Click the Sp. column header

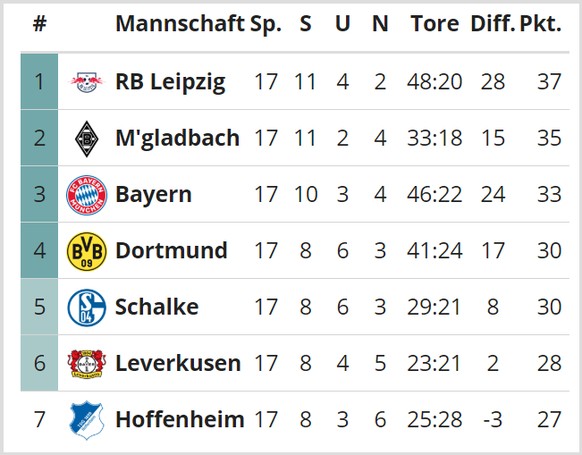pos(266,24)
